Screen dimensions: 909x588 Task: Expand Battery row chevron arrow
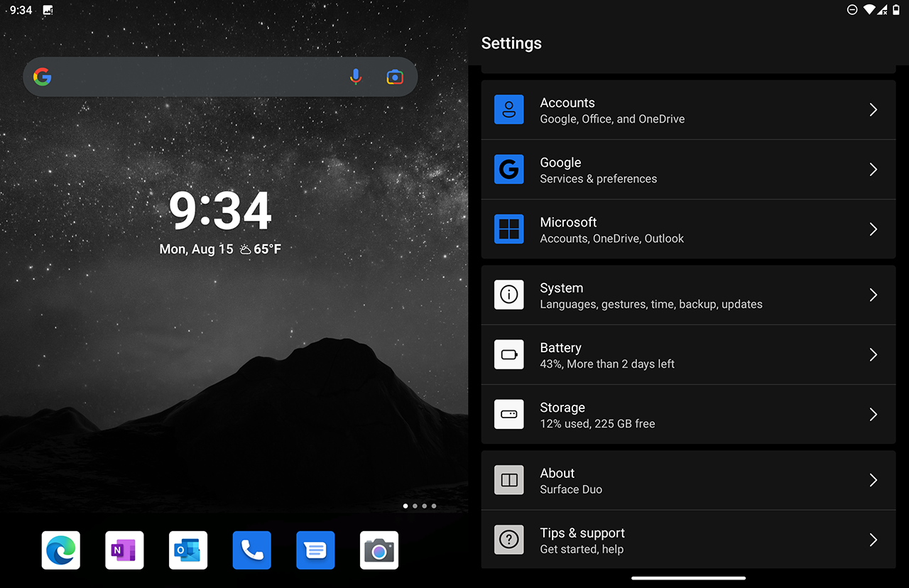click(873, 354)
